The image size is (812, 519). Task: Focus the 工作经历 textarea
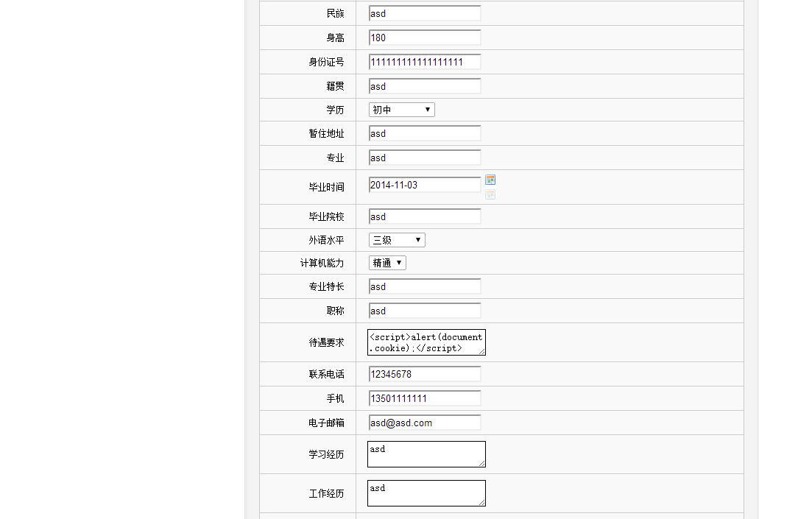pos(426,493)
